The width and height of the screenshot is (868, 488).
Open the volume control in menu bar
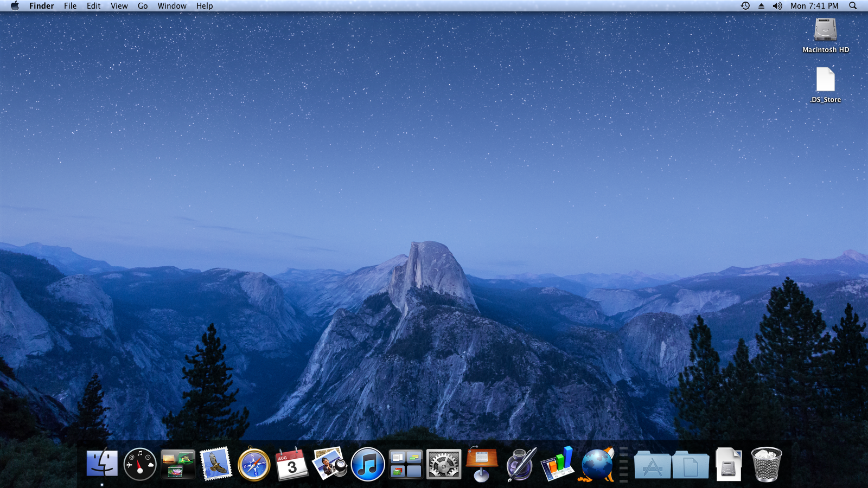tap(777, 6)
